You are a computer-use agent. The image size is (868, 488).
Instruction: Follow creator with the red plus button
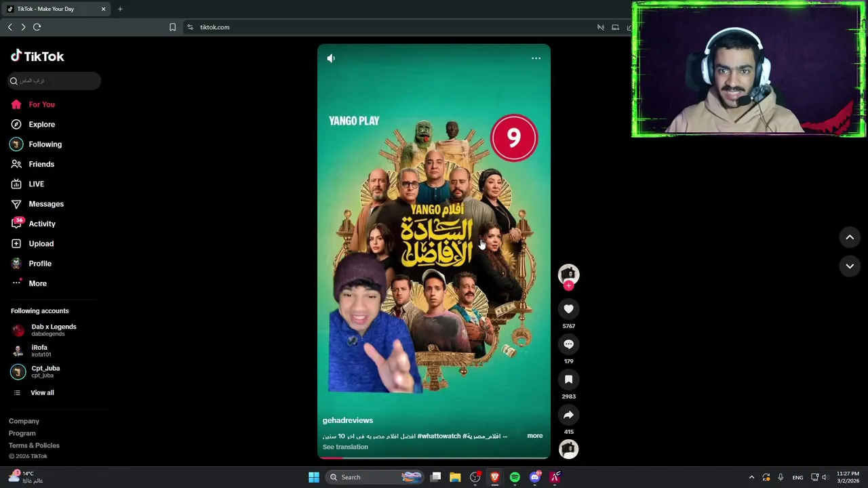point(568,285)
